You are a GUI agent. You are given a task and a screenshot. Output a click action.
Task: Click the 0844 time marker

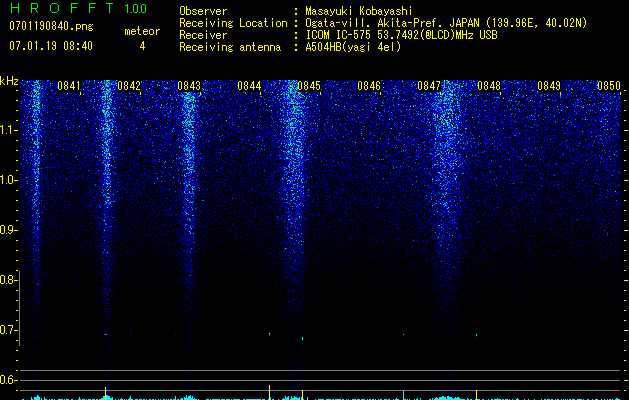249,86
